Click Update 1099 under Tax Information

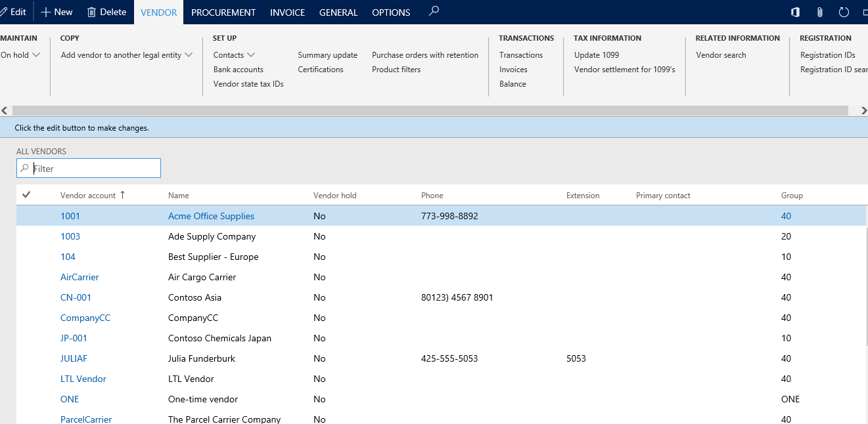[x=596, y=55]
